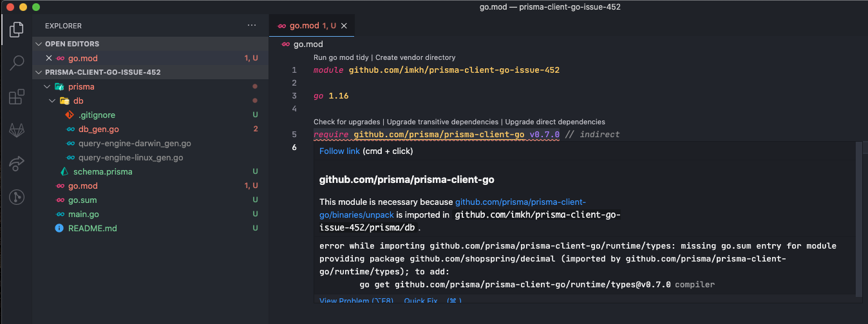Click Quick Fix in hover popup

420,301
